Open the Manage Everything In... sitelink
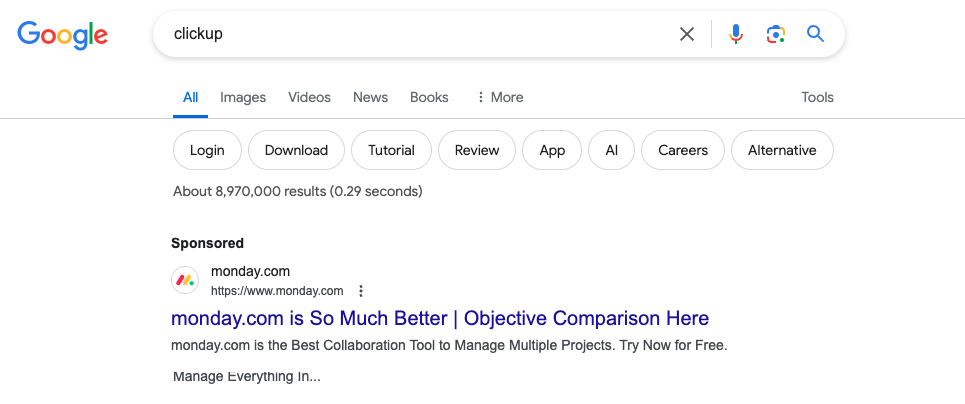The height and width of the screenshot is (404, 965). [x=247, y=376]
